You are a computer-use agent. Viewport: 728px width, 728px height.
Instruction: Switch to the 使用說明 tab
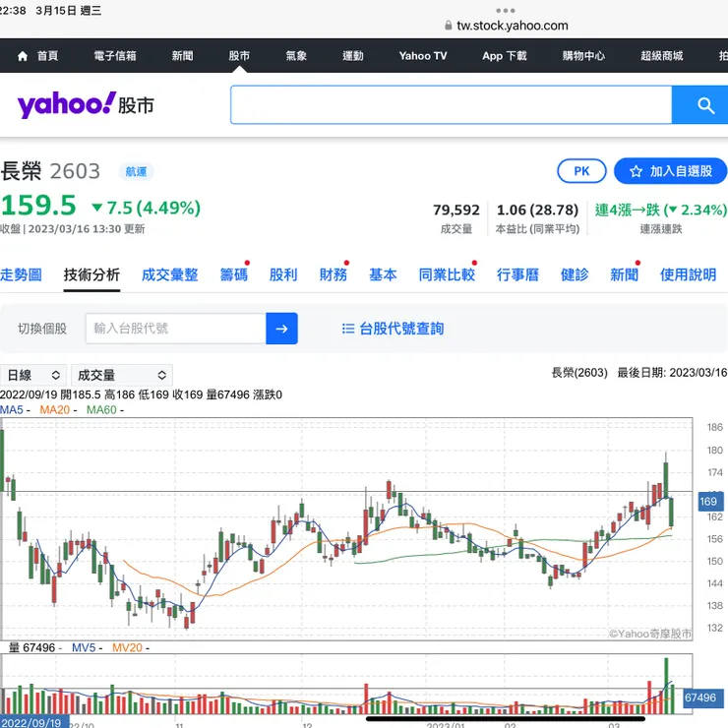click(x=688, y=274)
